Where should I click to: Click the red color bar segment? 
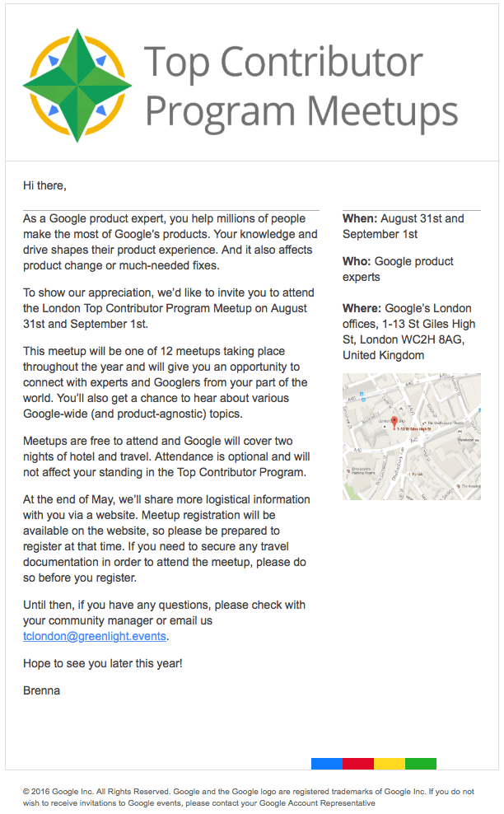coord(357,764)
